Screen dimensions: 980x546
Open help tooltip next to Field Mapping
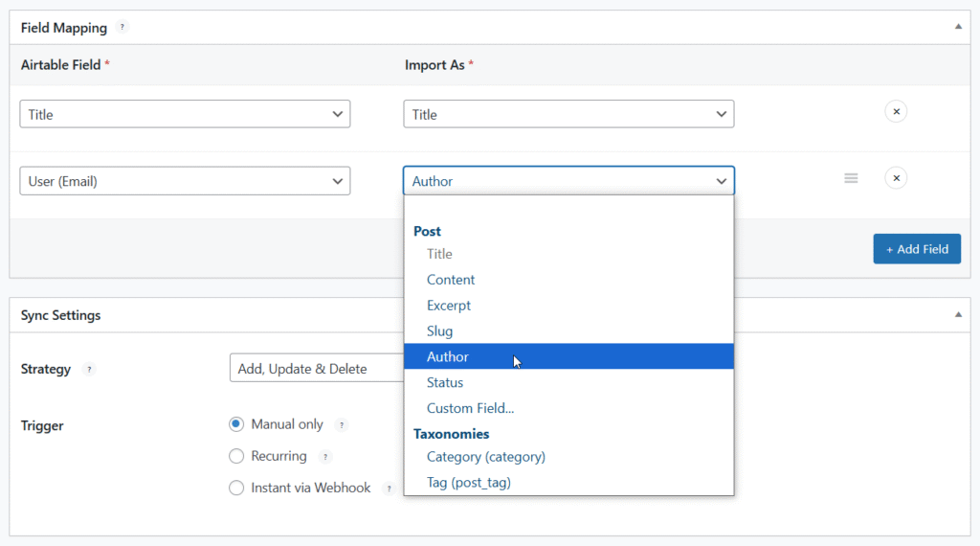[122, 27]
